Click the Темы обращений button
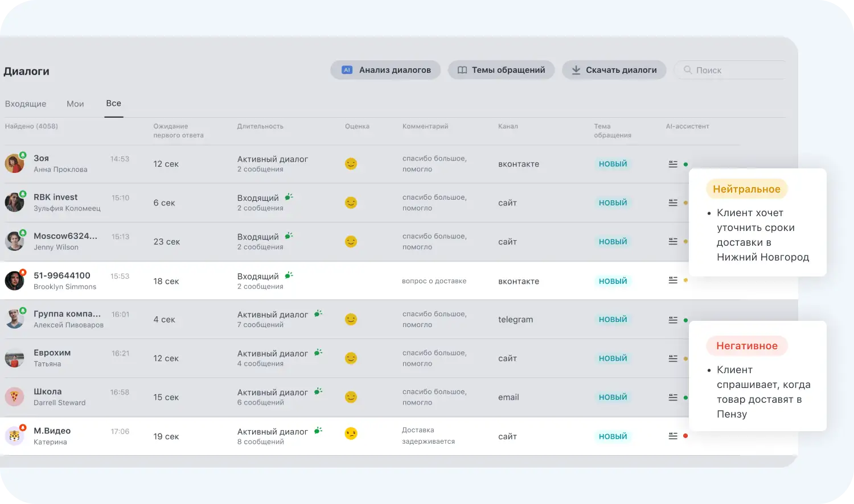The height and width of the screenshot is (504, 854). point(501,70)
